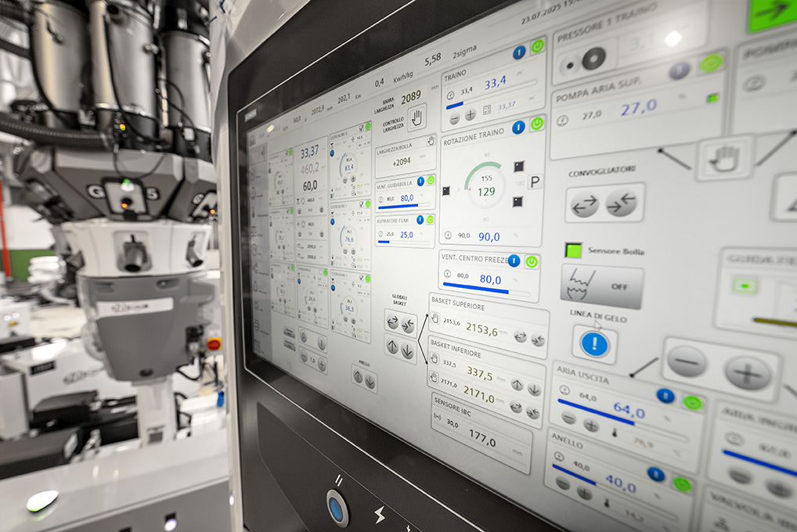
Task: Click the Linea di Gelo alert icon
Action: (x=595, y=344)
